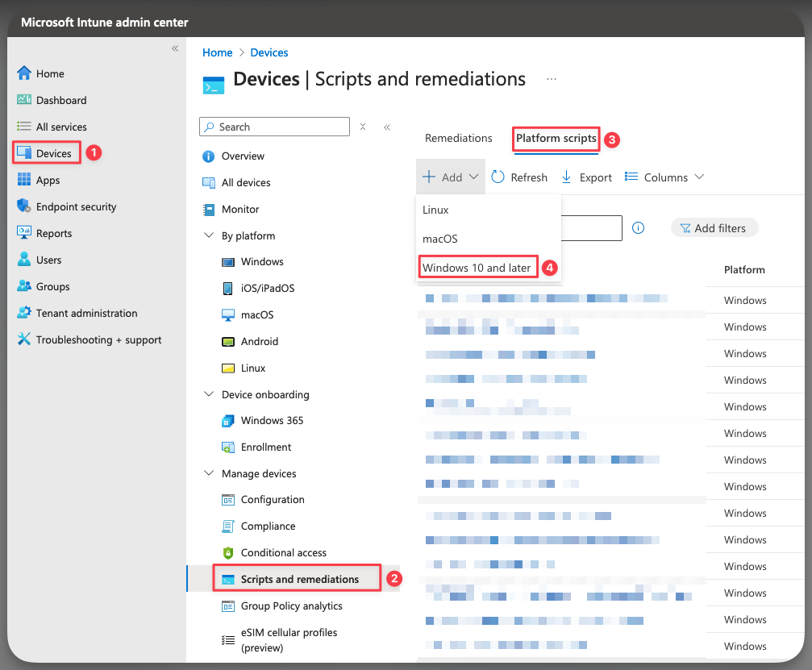Click the Android platform icon
Screen dimensions: 812x670
tap(228, 342)
